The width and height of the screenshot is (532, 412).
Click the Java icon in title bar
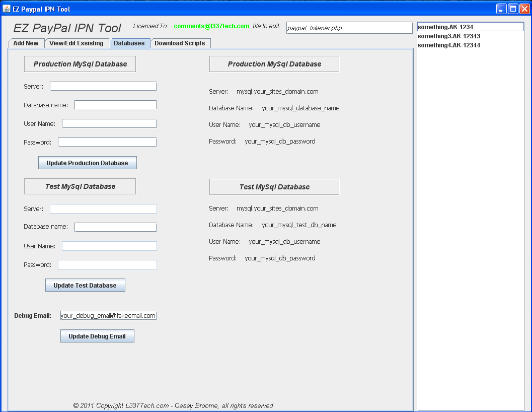coord(7,9)
